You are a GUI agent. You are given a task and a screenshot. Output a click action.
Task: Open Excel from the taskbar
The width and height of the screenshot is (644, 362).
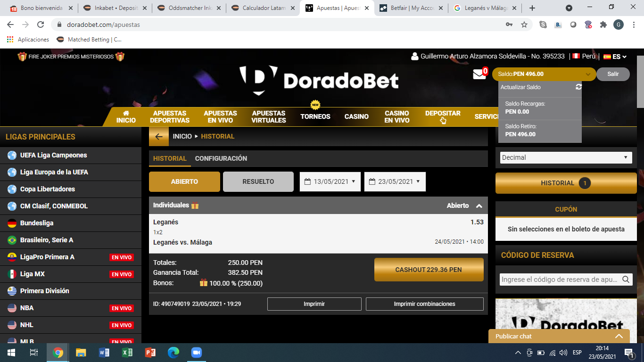tap(127, 353)
